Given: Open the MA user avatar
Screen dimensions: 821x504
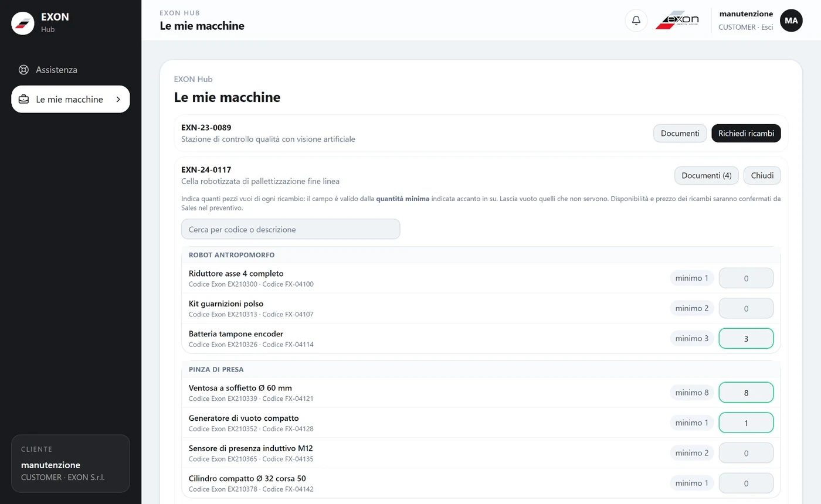Looking at the screenshot, I should (791, 21).
